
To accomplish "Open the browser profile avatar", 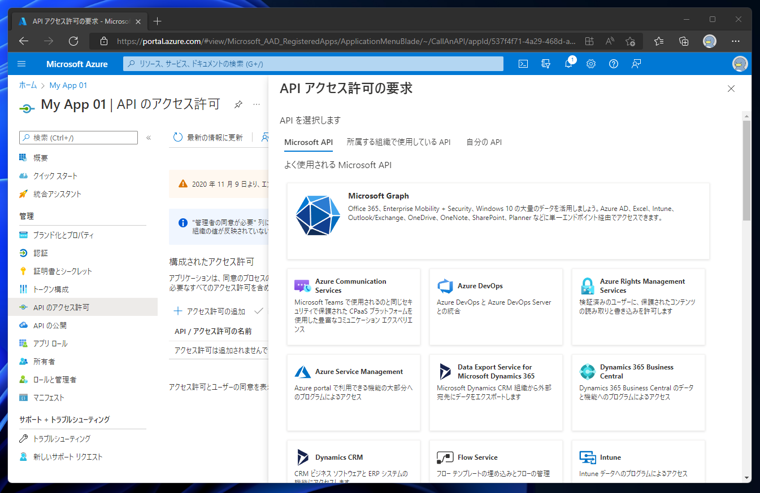I will (x=710, y=42).
